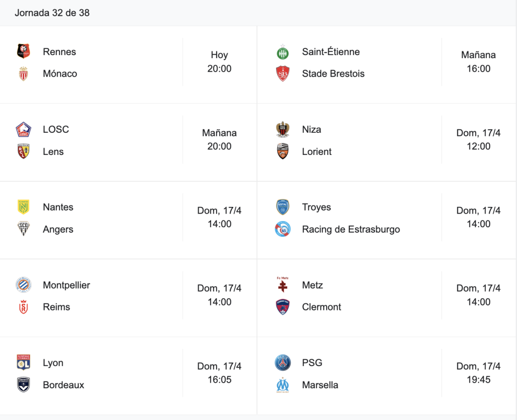517x420 pixels.
Task: Open Lyon vs Bordeaux kickoff time 16:05
Action: coord(219,380)
